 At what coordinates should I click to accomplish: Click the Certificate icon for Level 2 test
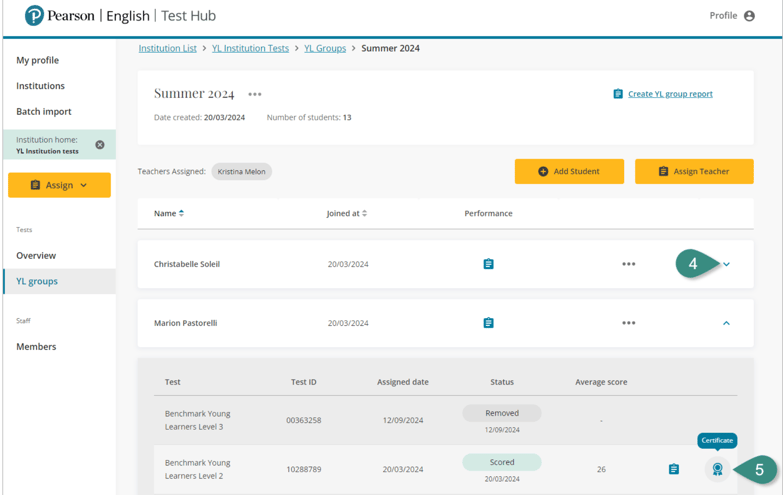click(x=717, y=469)
